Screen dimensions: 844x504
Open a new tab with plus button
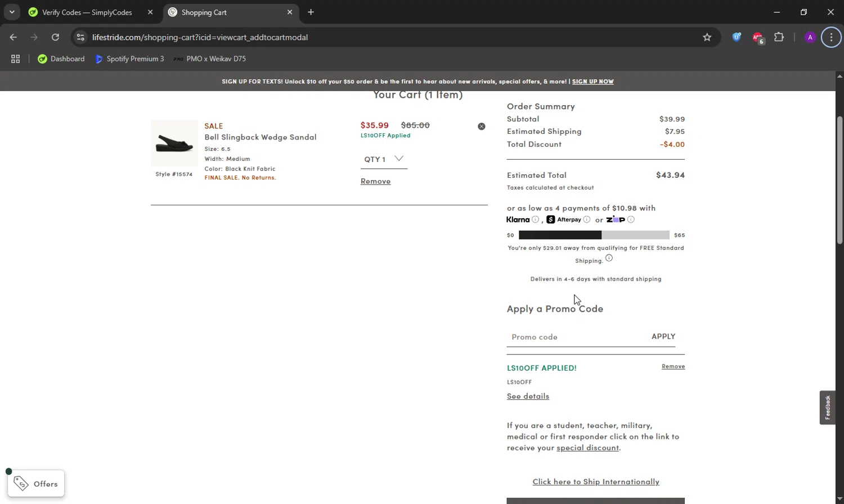point(311,12)
